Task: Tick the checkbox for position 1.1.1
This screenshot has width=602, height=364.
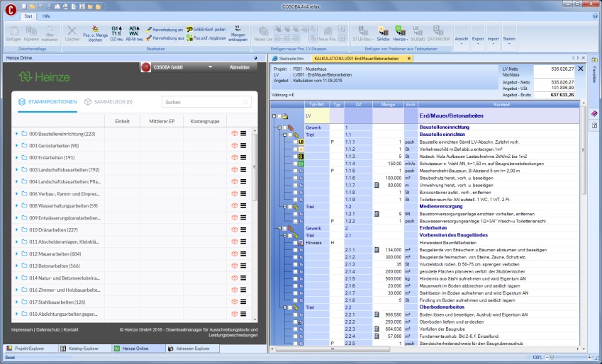Action: pyautogui.click(x=295, y=142)
